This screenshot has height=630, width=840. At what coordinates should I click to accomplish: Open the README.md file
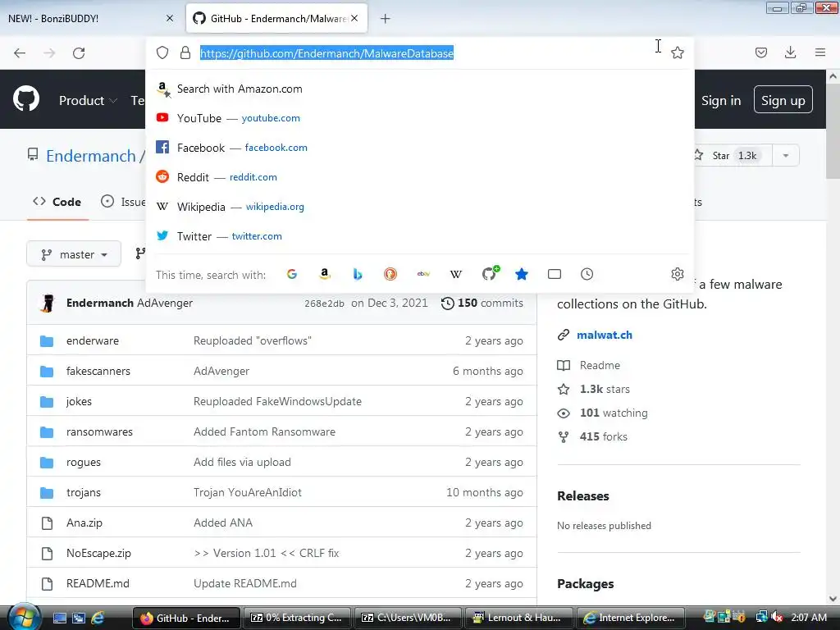pos(98,583)
